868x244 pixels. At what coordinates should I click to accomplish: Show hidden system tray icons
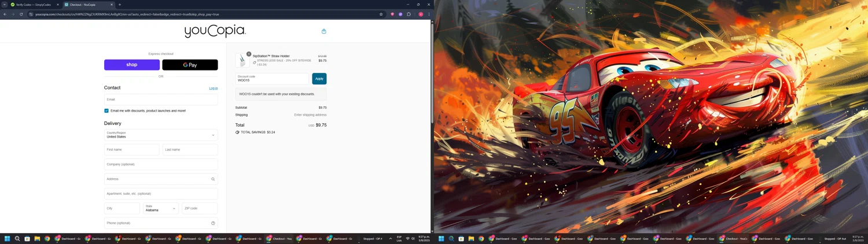[x=391, y=238]
